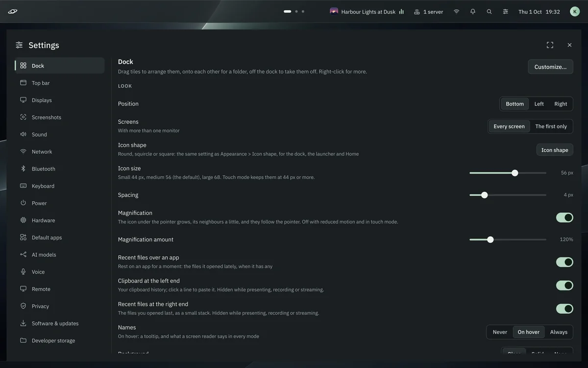The image size is (588, 368).
Task: Click the wifi icon in the top bar
Action: point(456,12)
